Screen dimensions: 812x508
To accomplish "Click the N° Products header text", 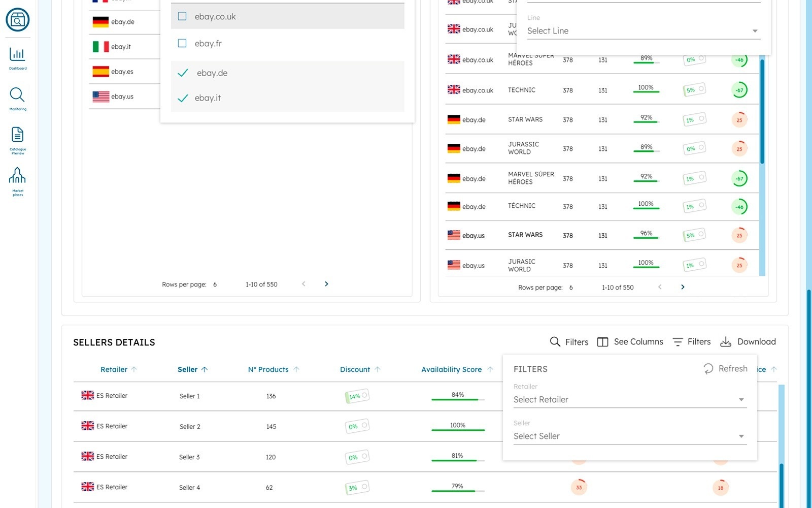I will [x=268, y=369].
